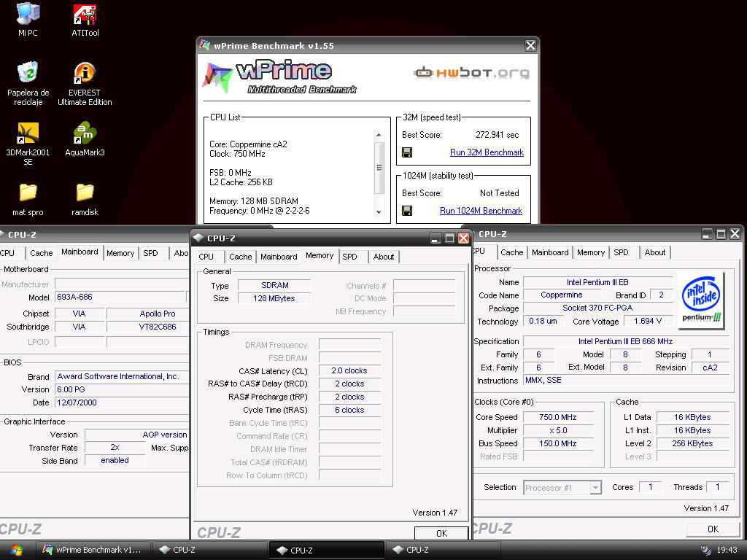Open the About tab in middle CPU-Z
Viewport: 747px width, 560px height.
click(x=384, y=257)
